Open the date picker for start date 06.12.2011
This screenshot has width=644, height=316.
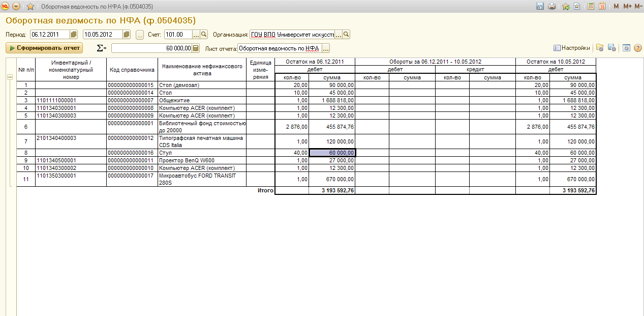74,35
